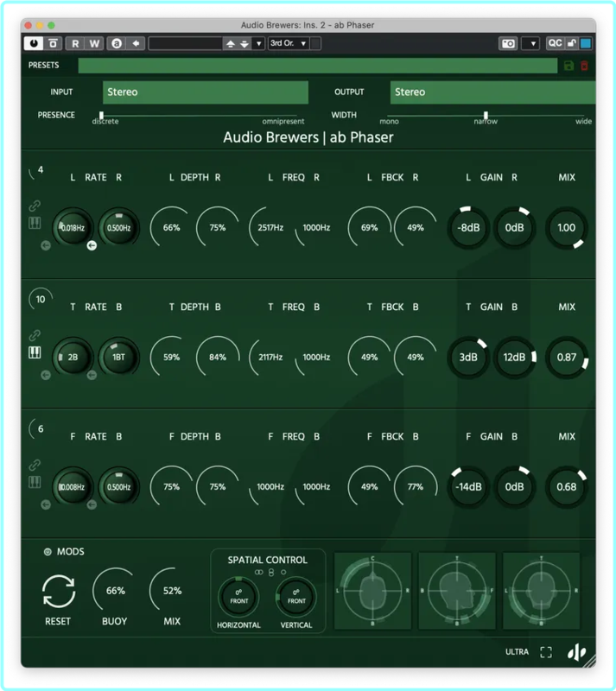The image size is (616, 691).
Task: Select the linked horizontal circles spatial mode icon
Action: click(x=259, y=572)
